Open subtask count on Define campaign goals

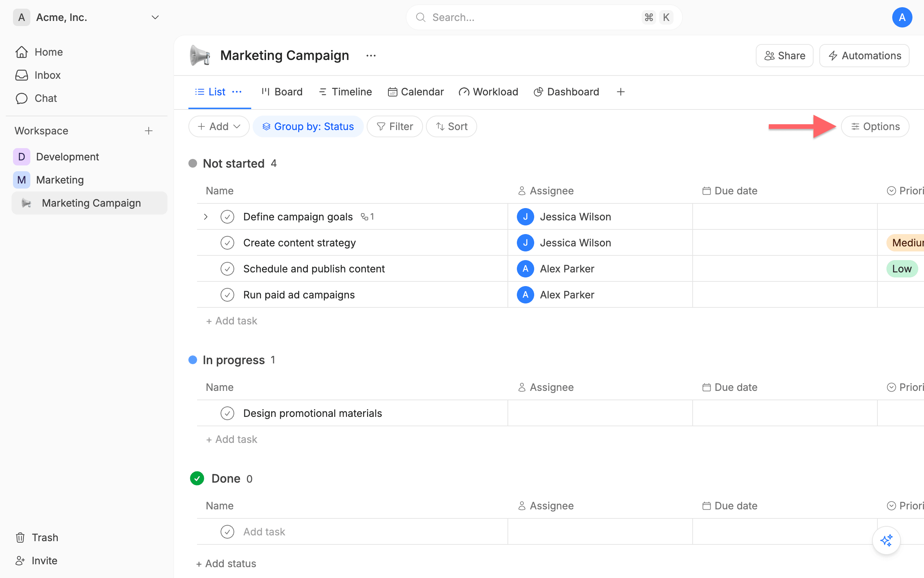click(367, 217)
